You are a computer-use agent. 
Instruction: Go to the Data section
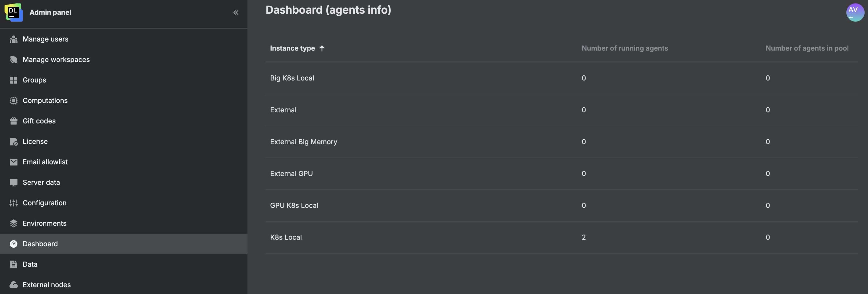30,264
